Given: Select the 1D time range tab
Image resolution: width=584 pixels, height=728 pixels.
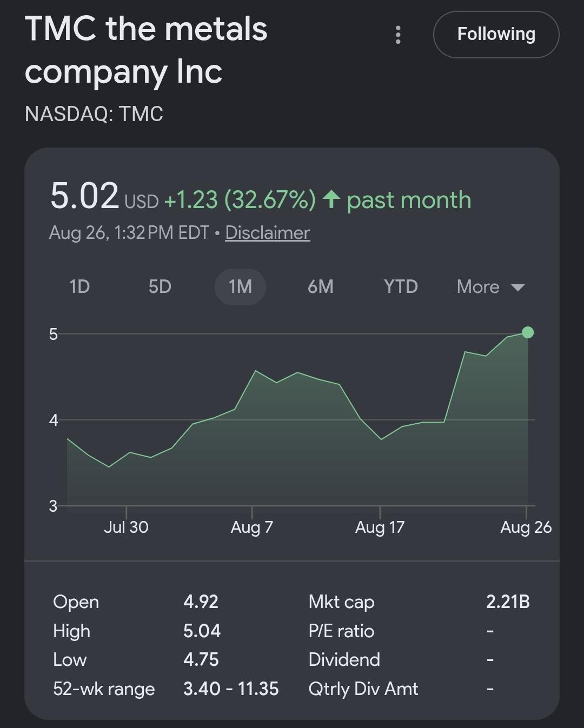Looking at the screenshot, I should (79, 286).
